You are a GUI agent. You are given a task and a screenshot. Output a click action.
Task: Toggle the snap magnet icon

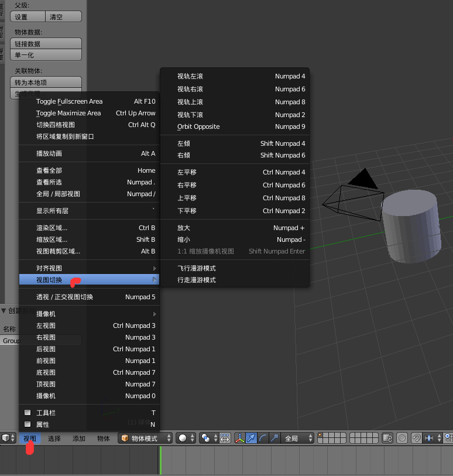tap(417, 438)
